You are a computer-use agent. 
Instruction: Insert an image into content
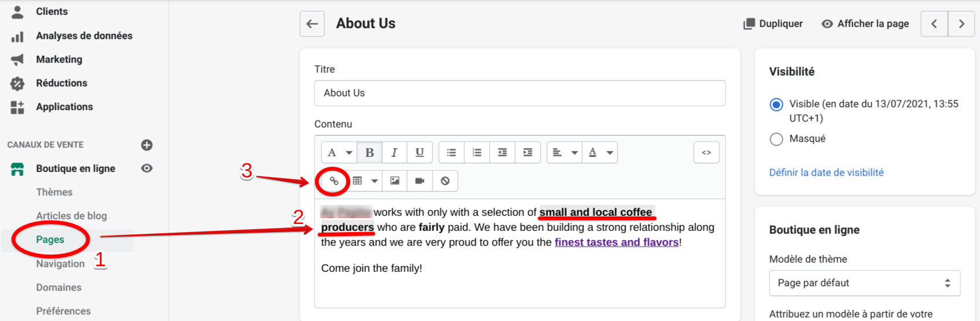[x=395, y=181]
